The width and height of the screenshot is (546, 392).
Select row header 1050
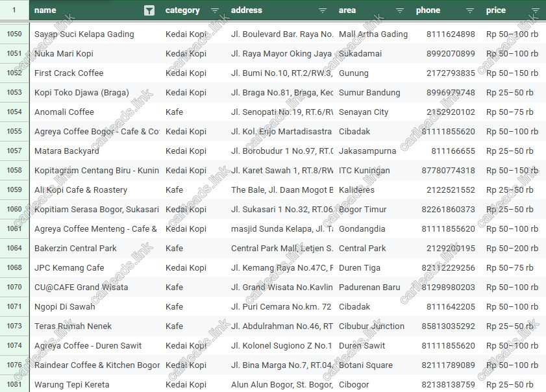[14, 34]
